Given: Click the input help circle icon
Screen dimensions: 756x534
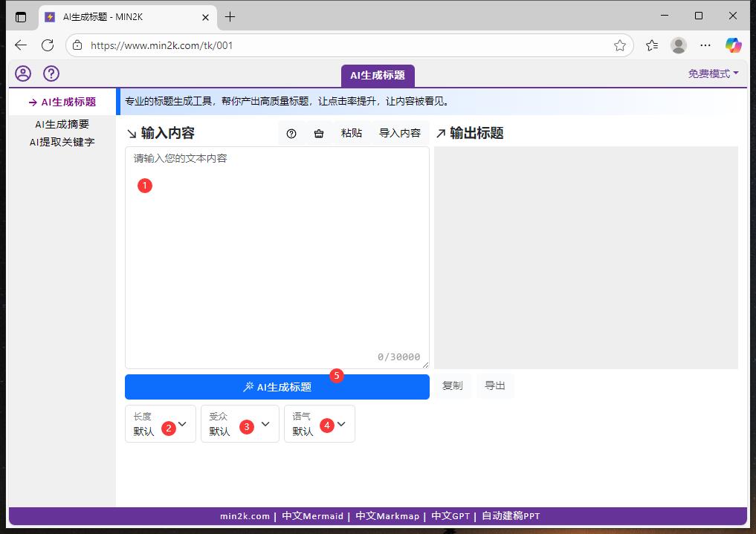Looking at the screenshot, I should (291, 134).
